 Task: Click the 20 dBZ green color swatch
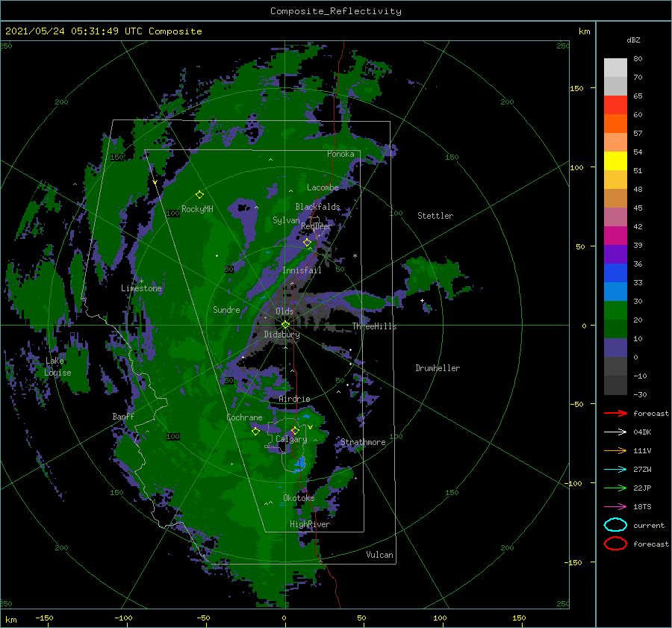click(615, 329)
